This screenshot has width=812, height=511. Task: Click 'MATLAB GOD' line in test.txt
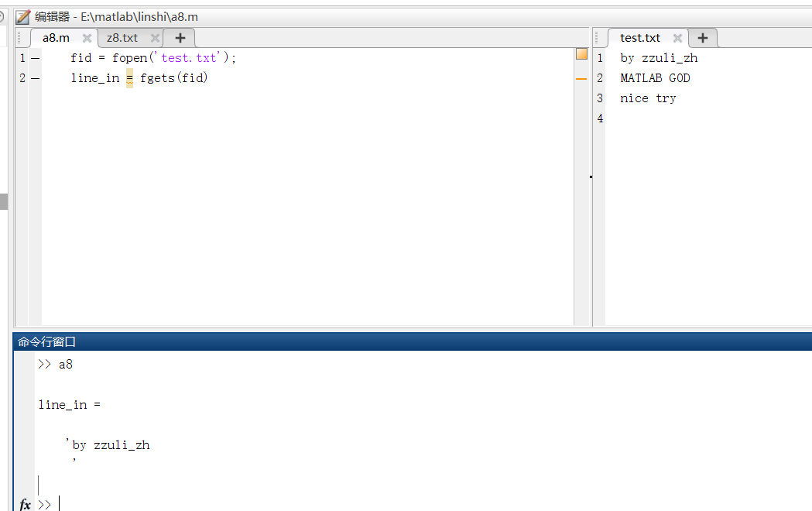click(x=655, y=78)
